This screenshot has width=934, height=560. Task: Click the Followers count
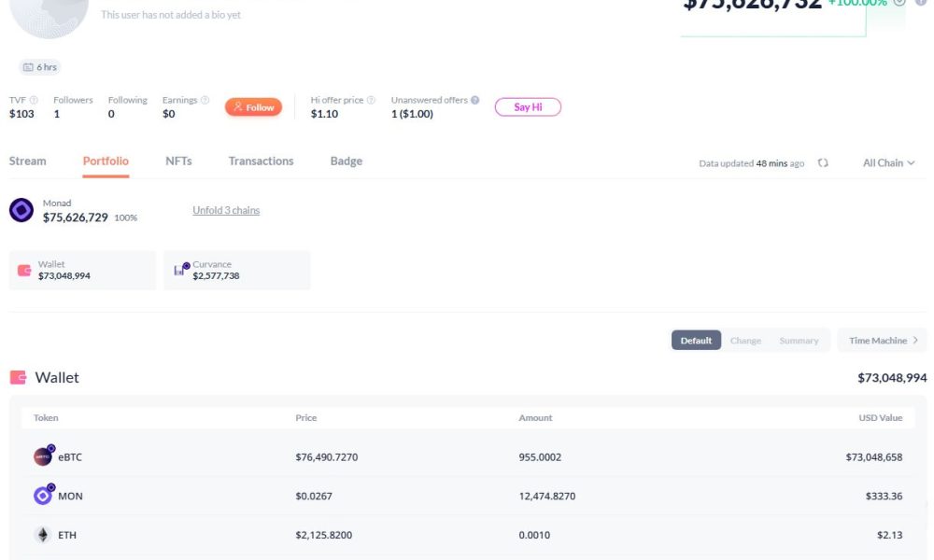(x=57, y=114)
